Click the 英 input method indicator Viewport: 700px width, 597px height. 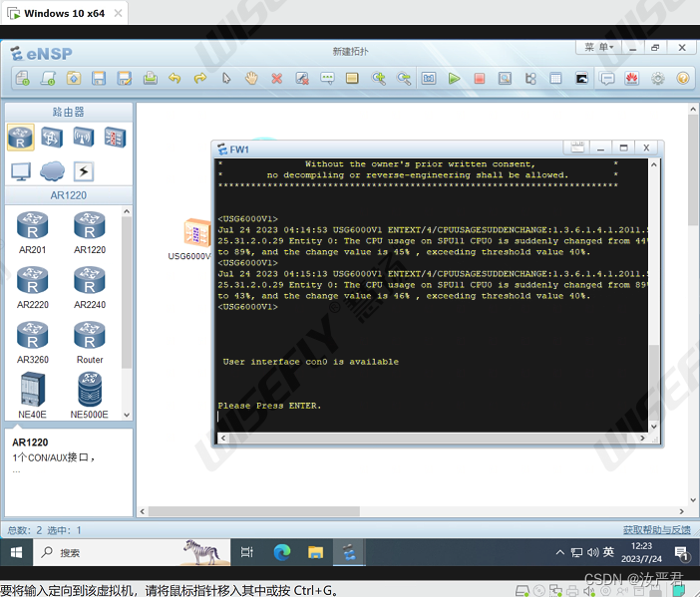click(608, 552)
